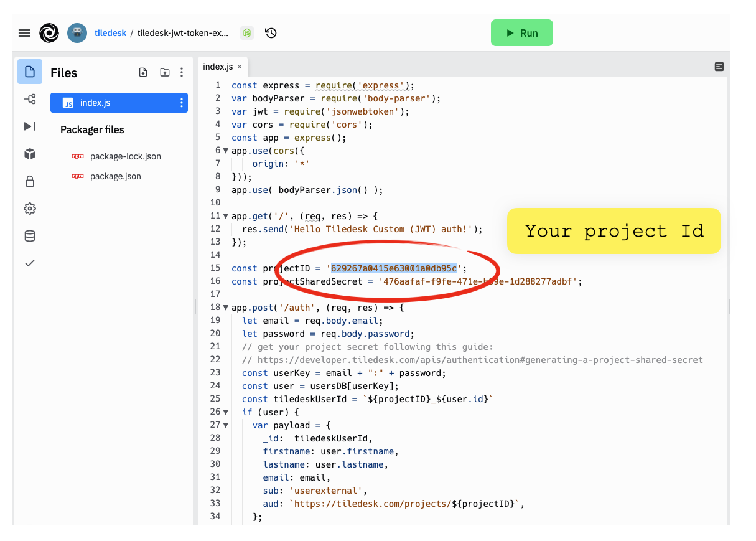756x541 pixels.
Task: Open the Settings gear icon
Action: coord(29,209)
